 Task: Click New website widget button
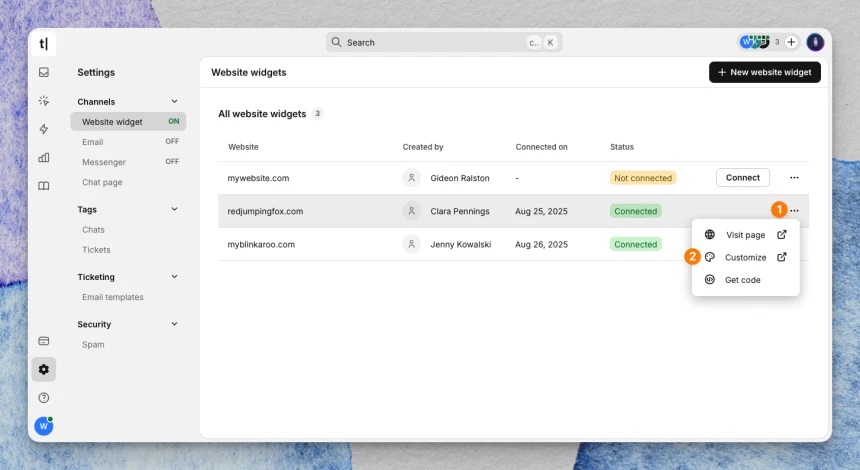click(765, 72)
